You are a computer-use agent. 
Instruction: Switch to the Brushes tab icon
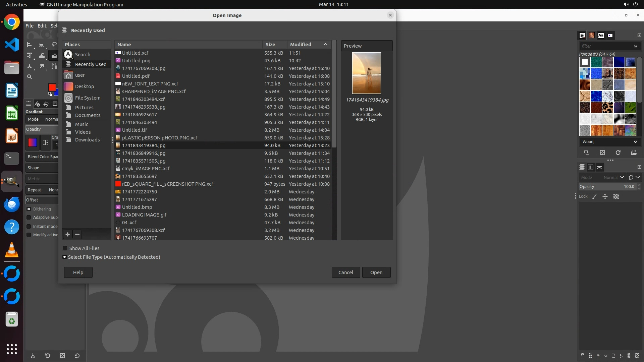[582, 35]
